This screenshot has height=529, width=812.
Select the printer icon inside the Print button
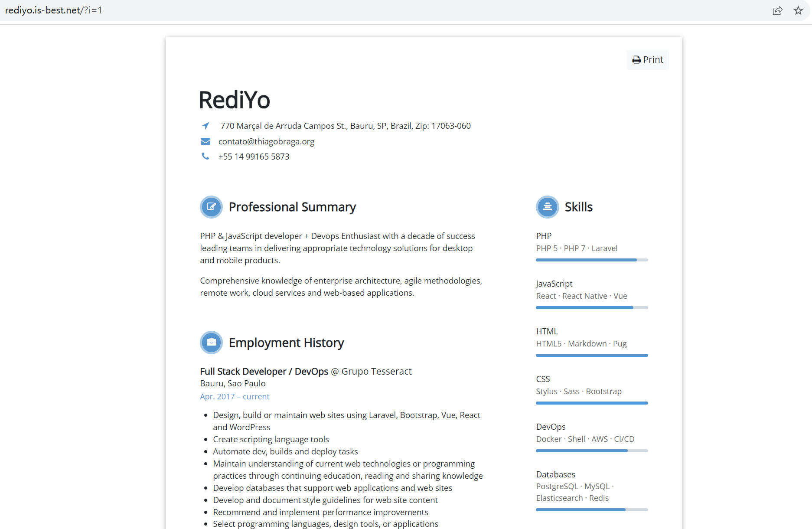pyautogui.click(x=636, y=59)
